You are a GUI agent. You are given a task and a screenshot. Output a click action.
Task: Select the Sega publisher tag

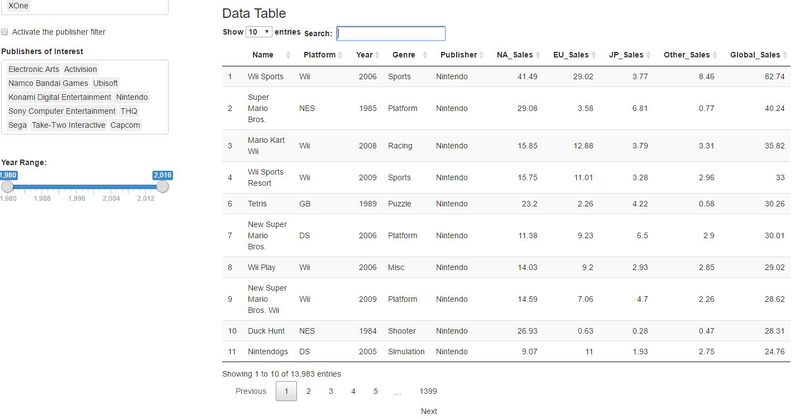(x=17, y=125)
